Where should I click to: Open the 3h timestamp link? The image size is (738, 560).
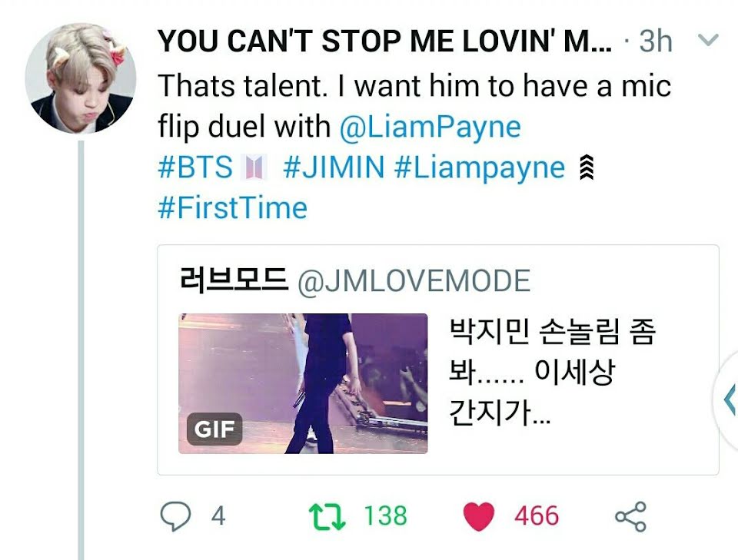pyautogui.click(x=655, y=41)
